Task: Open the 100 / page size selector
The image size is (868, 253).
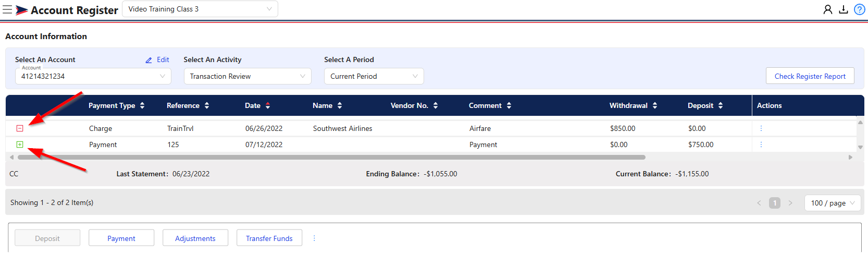Action: click(x=833, y=203)
